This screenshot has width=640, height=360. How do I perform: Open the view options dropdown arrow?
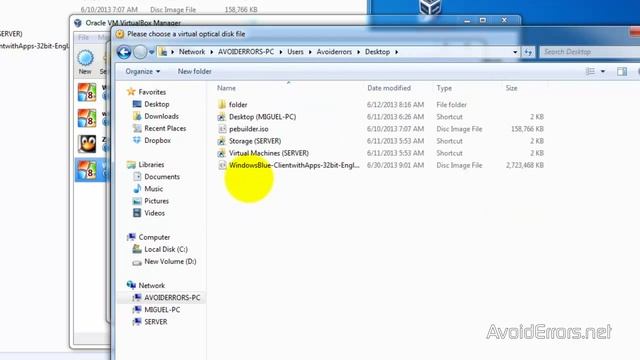click(602, 71)
